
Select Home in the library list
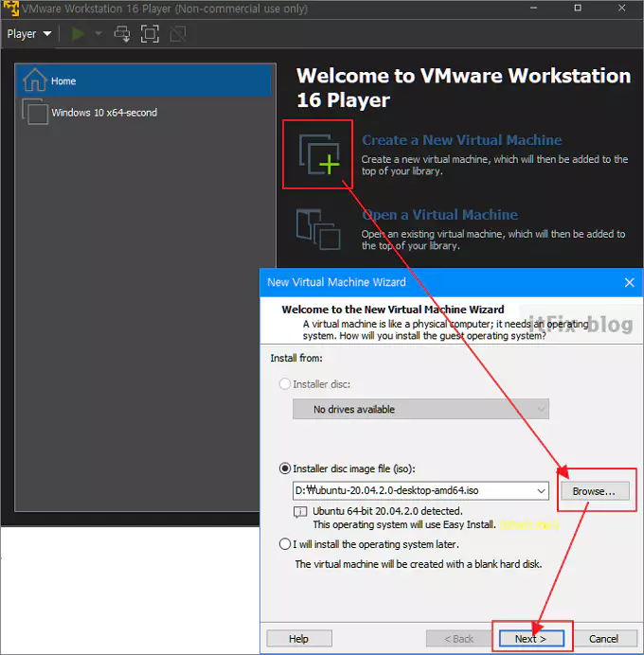143,80
